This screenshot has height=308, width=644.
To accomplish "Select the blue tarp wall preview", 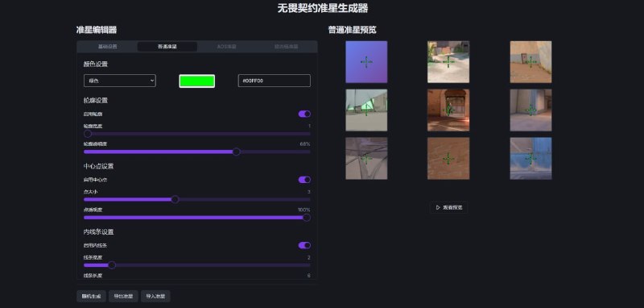I will [531, 158].
